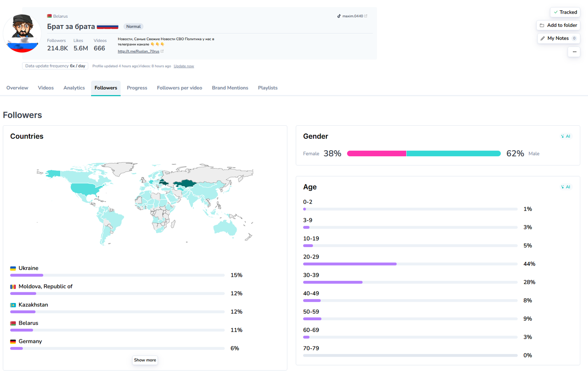588x371 pixels.
Task: Open My Notes with pencil icon
Action: [558, 38]
